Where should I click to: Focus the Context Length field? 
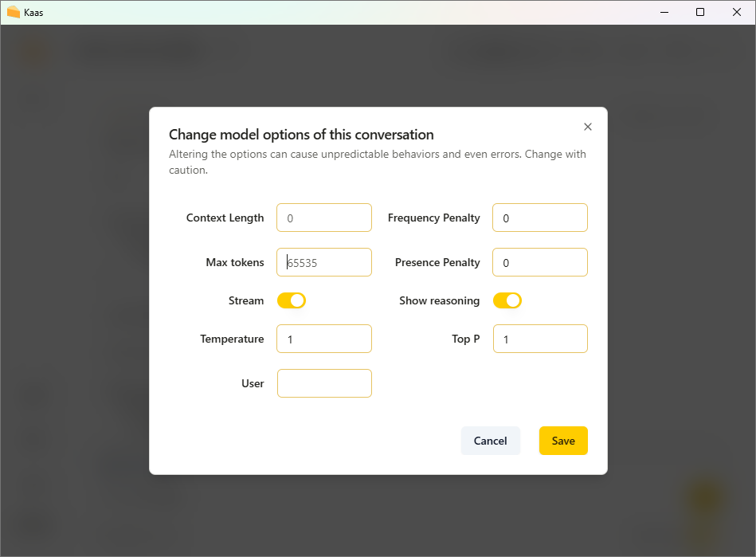click(324, 218)
